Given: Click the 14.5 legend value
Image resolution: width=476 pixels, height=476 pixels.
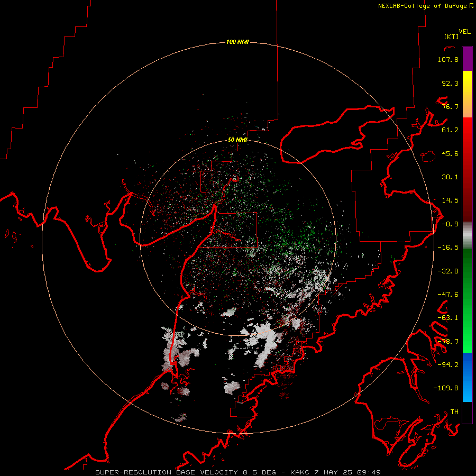Looking at the screenshot, I should point(450,200).
